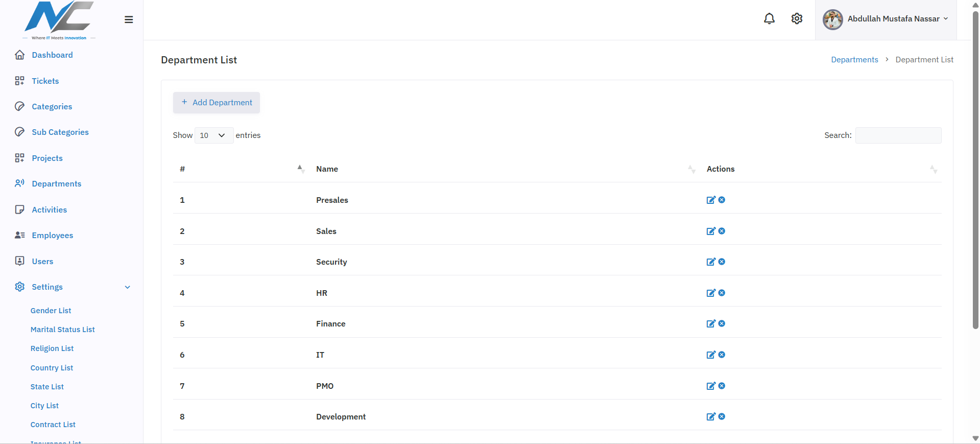980x444 pixels.
Task: Delete the Presales department
Action: pos(722,200)
